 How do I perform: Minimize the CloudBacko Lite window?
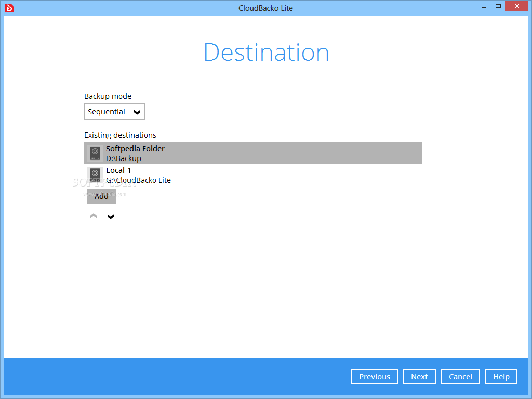tap(484, 6)
